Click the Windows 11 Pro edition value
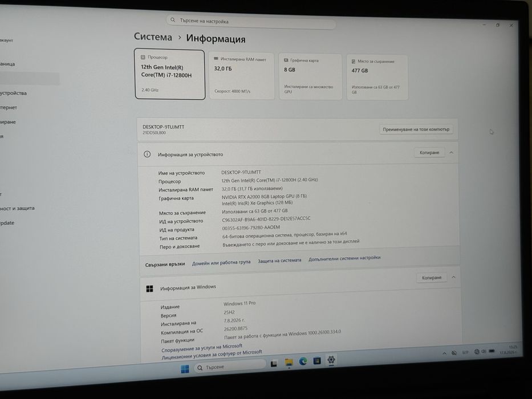 point(239,303)
